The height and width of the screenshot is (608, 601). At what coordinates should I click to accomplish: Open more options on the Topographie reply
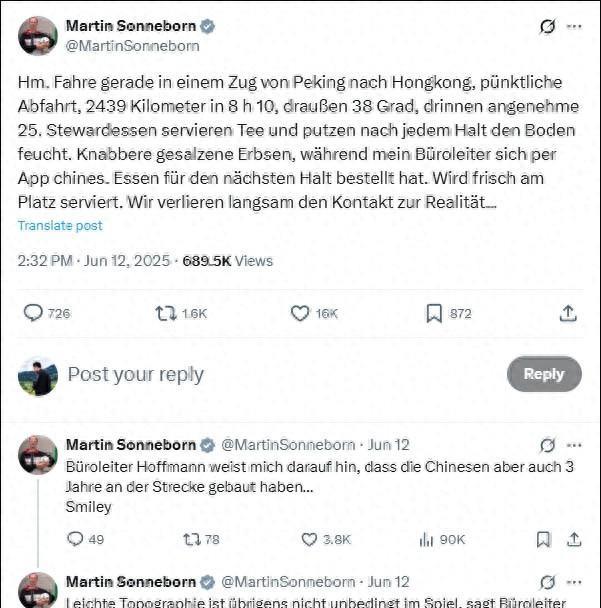tap(574, 582)
